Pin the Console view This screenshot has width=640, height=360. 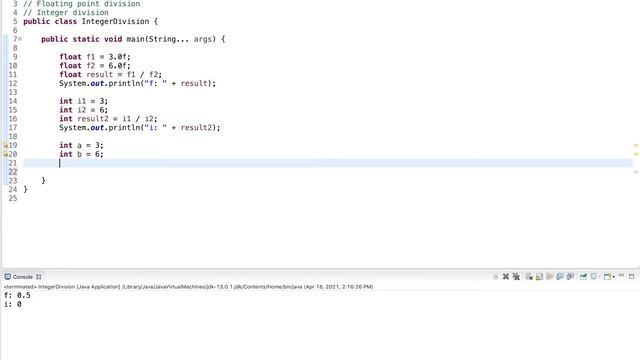(x=583, y=277)
